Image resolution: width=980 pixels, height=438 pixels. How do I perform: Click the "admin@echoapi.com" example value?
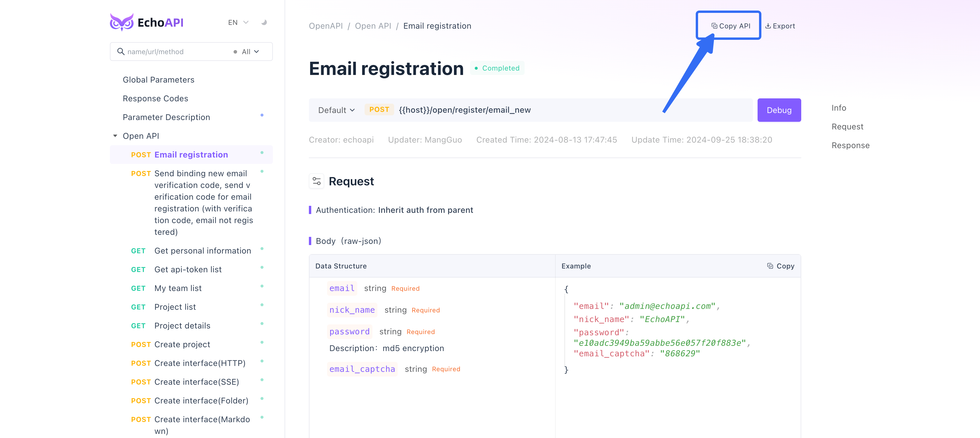coord(667,306)
